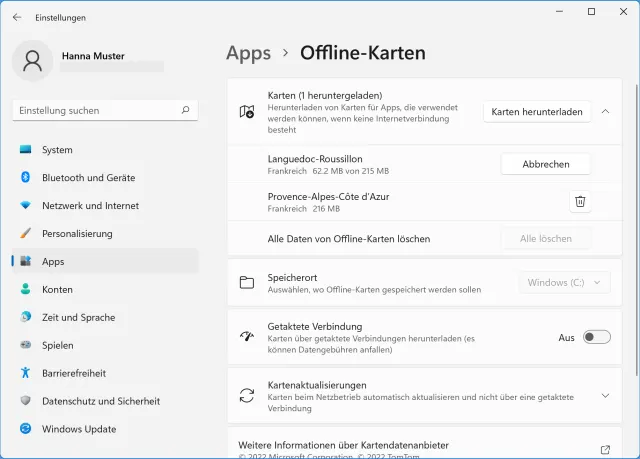Open Datenschutz und Sicherheit settings

100,401
